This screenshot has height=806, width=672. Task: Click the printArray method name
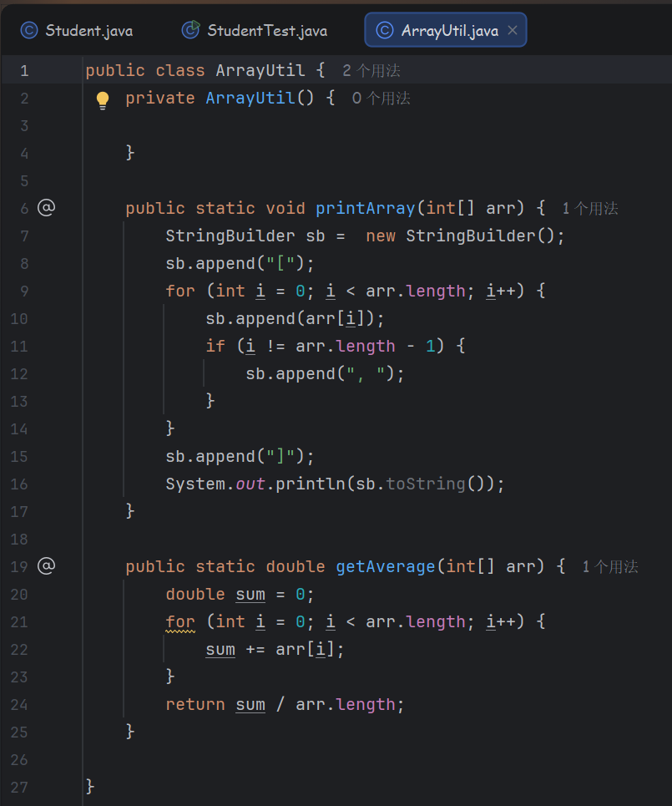point(366,208)
